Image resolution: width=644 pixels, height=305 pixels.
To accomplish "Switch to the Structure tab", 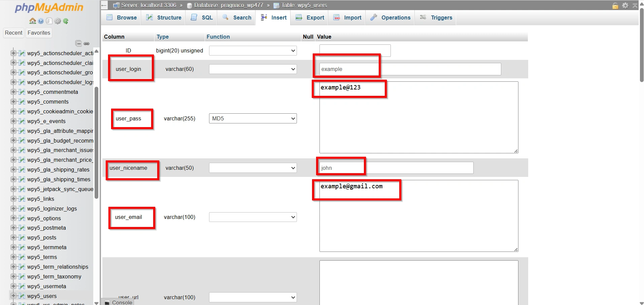I will 164,17.
